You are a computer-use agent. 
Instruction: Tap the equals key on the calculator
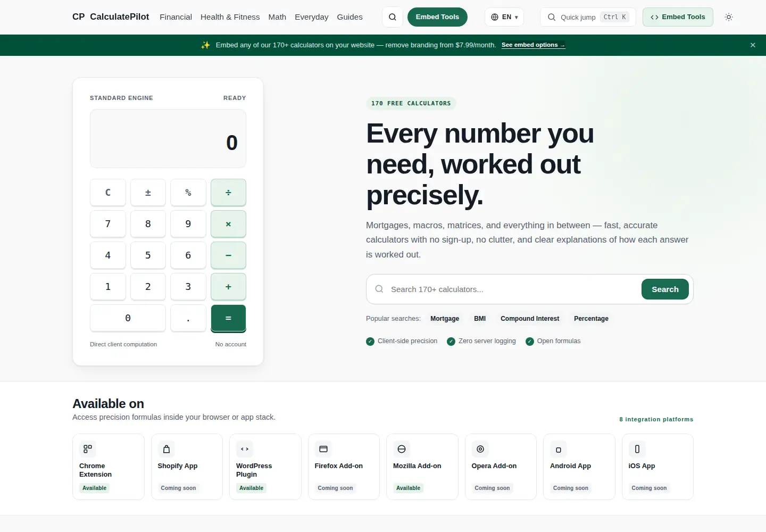point(228,318)
